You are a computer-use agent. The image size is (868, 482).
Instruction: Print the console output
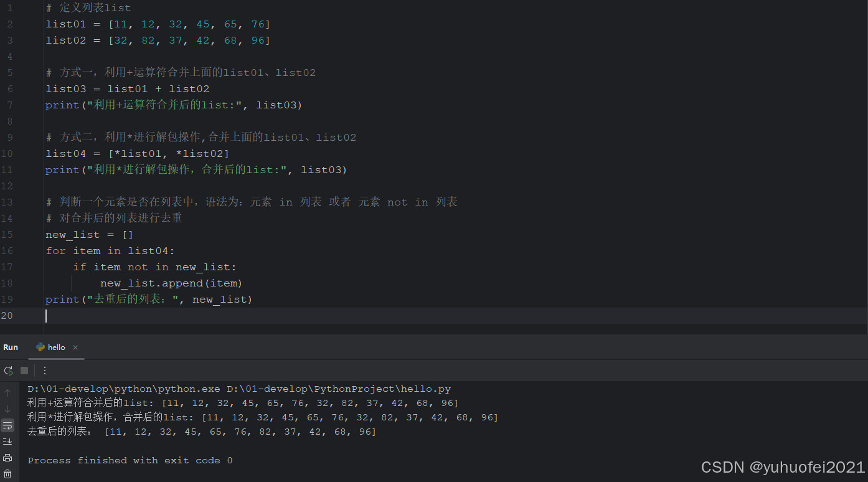(7, 458)
